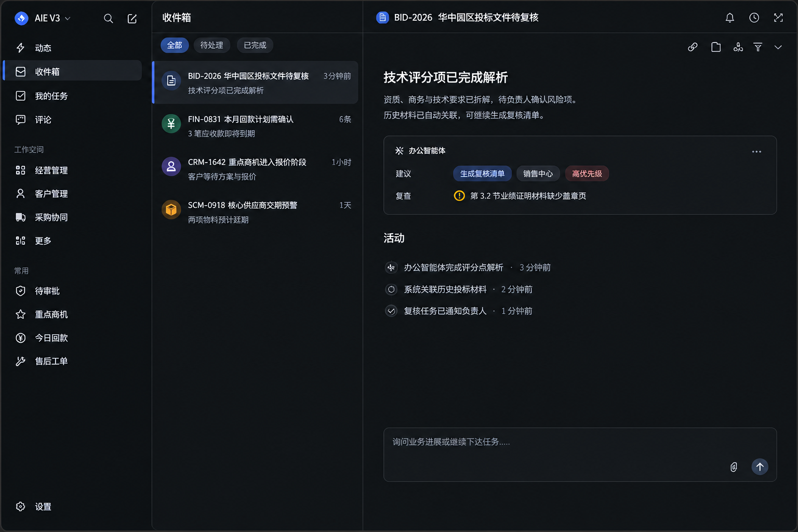Select the CRM-1642 重点商机进入报价阶段 message
Screen dimensions: 798x532
coord(256,169)
